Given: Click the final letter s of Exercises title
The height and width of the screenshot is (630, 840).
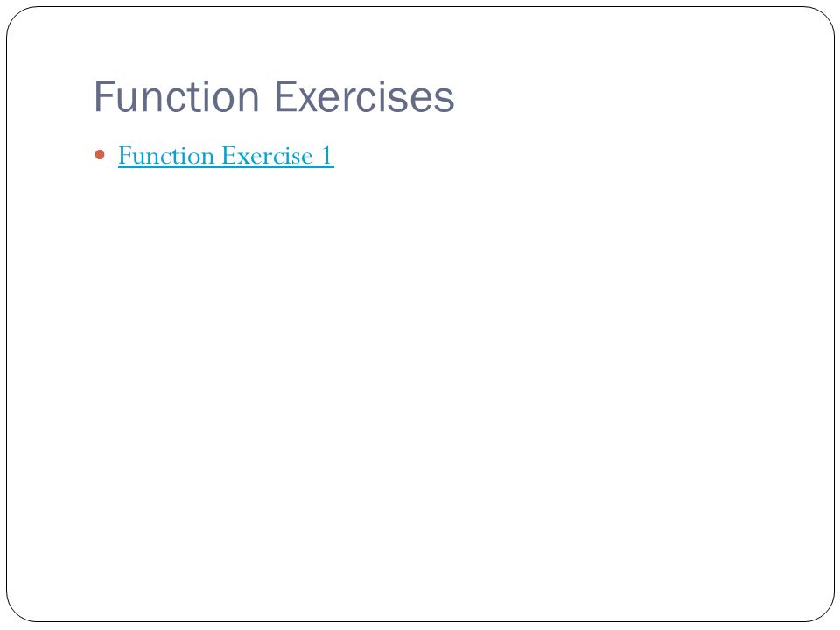Looking at the screenshot, I should click(444, 100).
